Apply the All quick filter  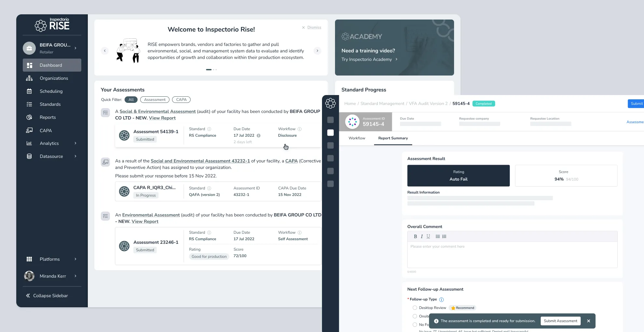(x=131, y=100)
